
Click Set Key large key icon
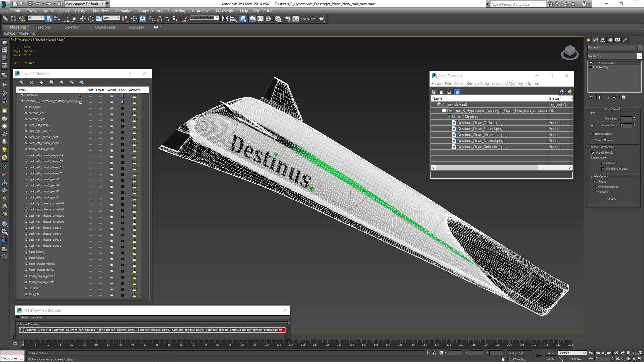539,356
